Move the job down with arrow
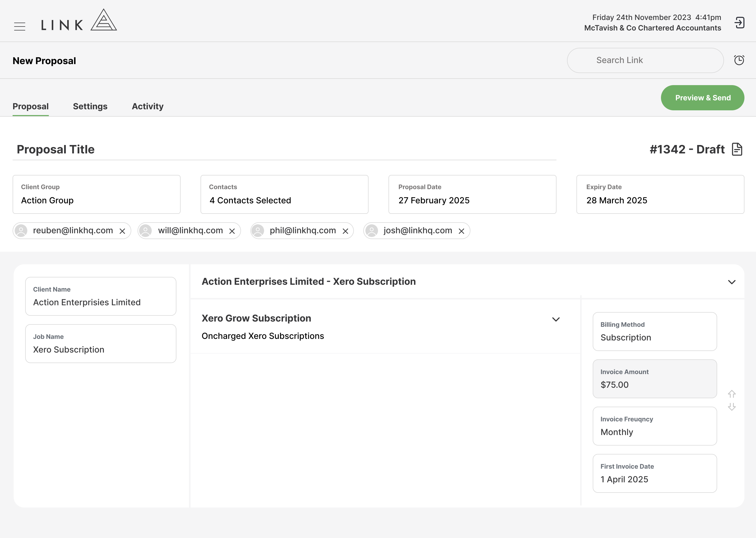The image size is (756, 538). 732,407
